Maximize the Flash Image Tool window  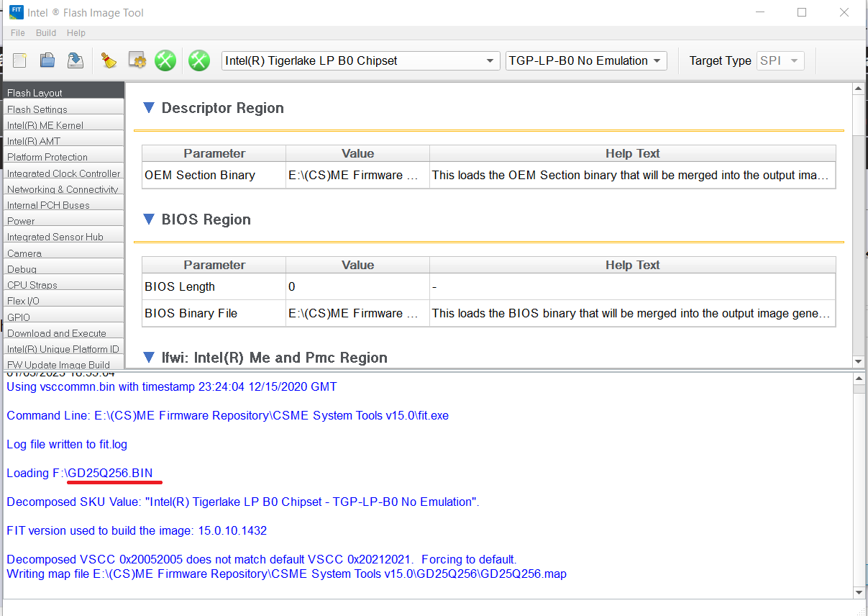pos(802,12)
